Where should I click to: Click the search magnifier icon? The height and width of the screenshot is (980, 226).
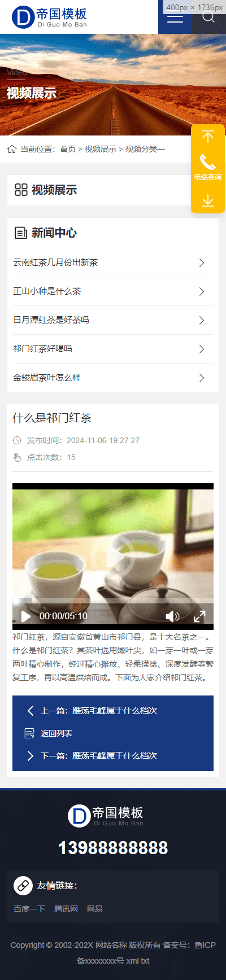click(208, 16)
